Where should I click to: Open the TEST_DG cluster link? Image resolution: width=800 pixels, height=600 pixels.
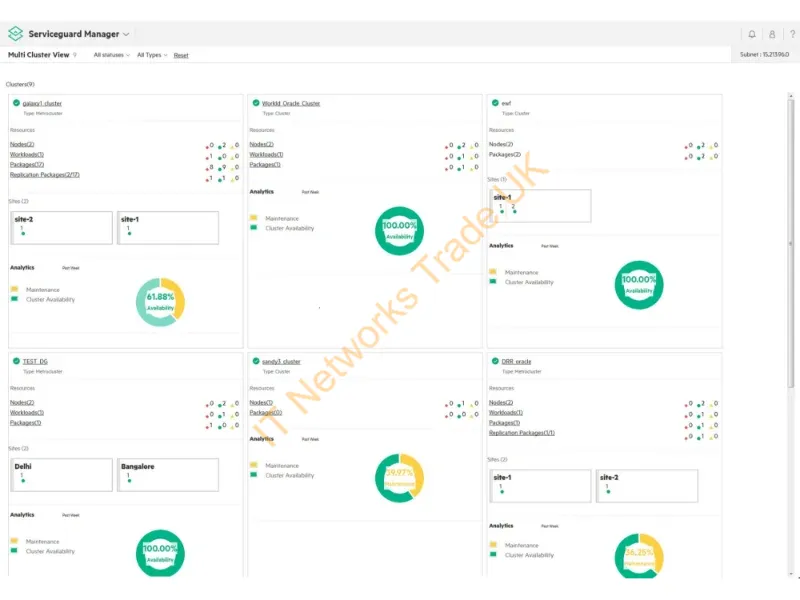click(35, 361)
